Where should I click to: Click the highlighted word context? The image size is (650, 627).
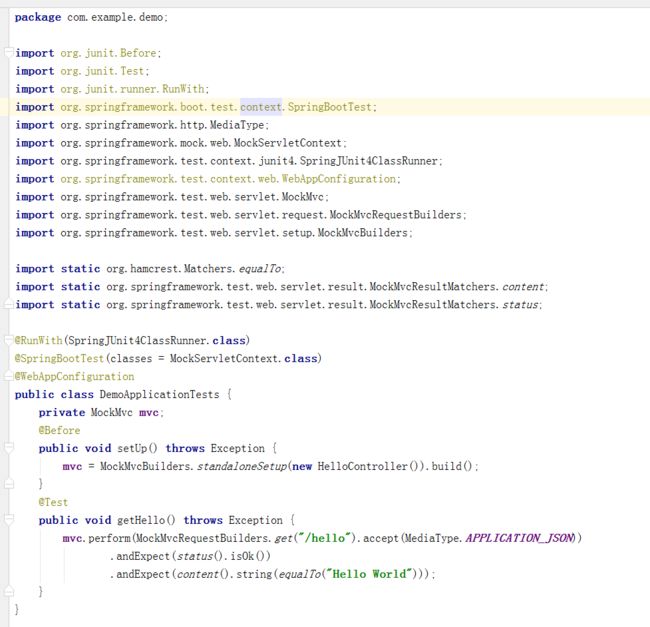(261, 107)
